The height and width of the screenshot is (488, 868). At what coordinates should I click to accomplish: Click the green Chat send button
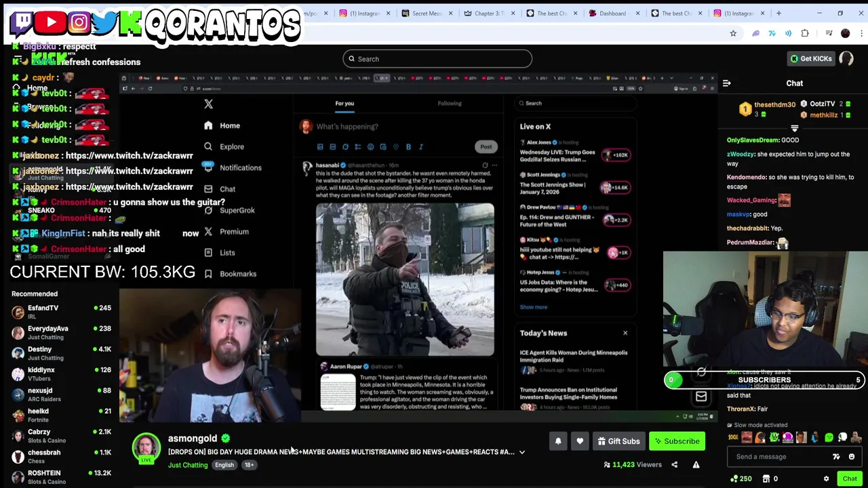(850, 479)
